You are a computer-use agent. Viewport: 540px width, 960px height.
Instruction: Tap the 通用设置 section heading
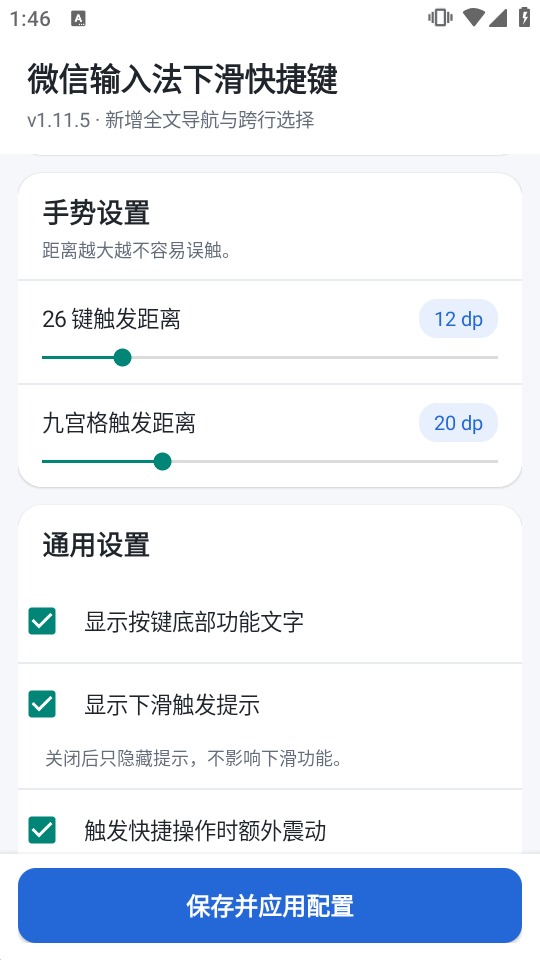tap(96, 545)
